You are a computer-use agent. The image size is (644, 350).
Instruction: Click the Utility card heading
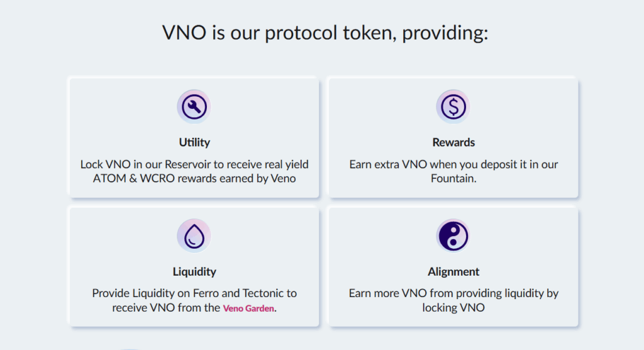(x=194, y=142)
